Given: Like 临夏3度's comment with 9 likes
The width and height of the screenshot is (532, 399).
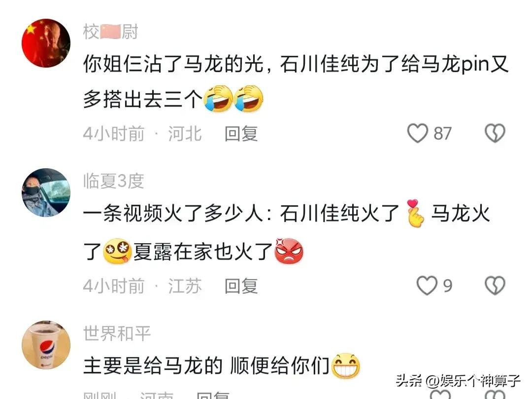Looking at the screenshot, I should 427,285.
